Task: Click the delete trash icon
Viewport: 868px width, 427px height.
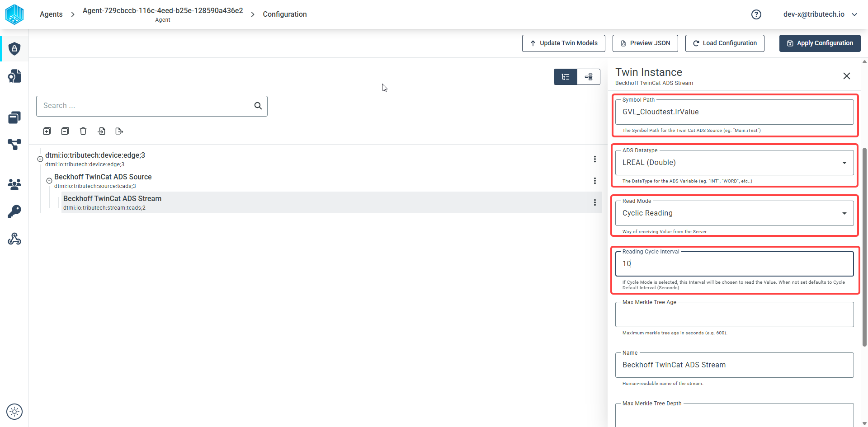Action: click(83, 131)
